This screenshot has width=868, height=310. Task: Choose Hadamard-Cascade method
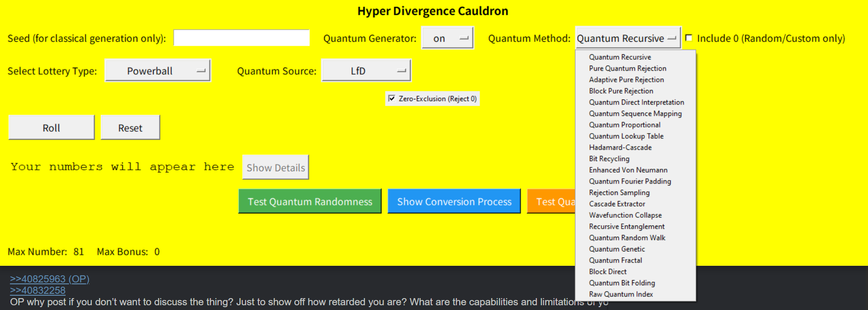pos(635,147)
